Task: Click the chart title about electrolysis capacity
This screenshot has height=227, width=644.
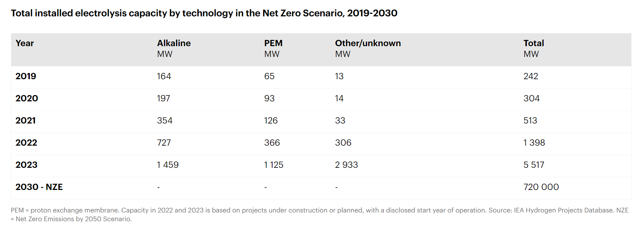Action: (204, 13)
